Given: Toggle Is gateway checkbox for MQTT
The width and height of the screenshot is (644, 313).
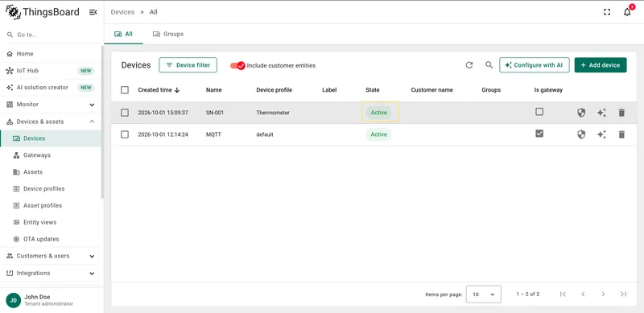Looking at the screenshot, I should pos(539,134).
